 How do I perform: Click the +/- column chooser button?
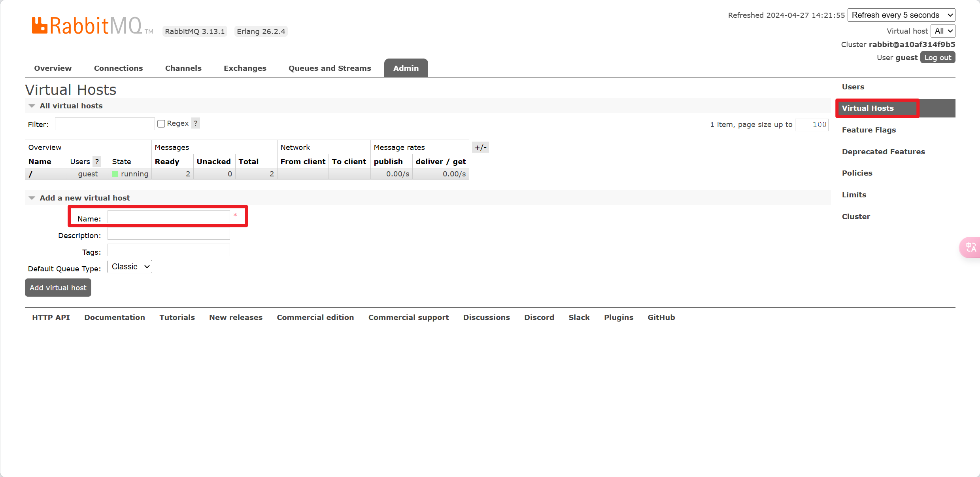click(480, 148)
